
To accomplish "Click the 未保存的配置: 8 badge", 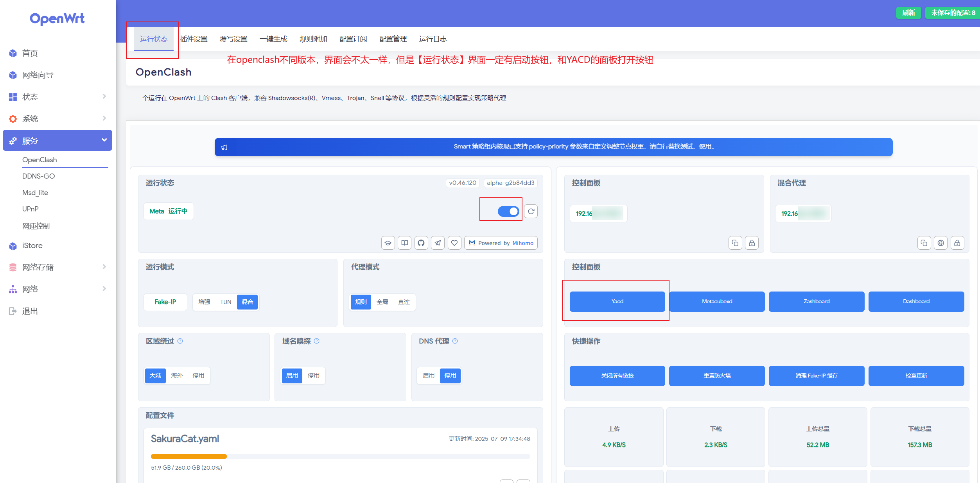I will click(x=953, y=13).
